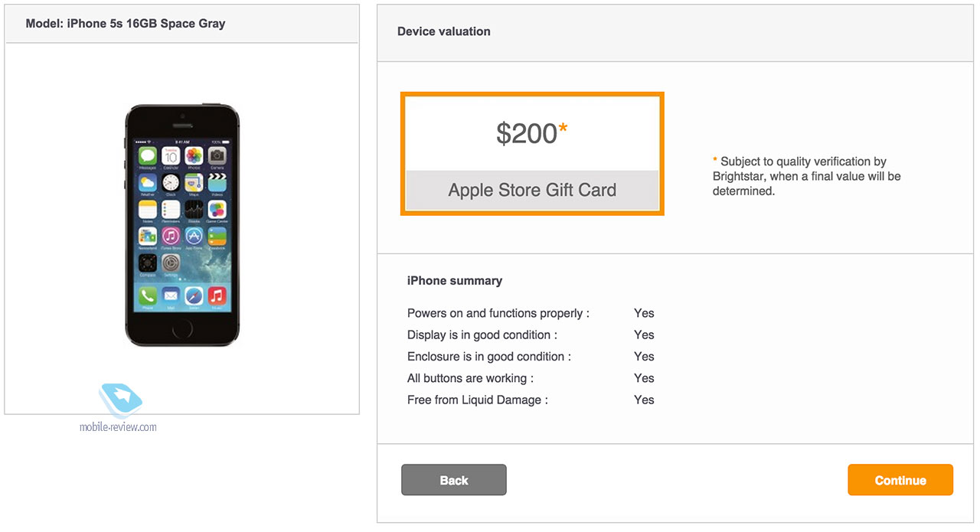
Task: Tap the Messages icon on the iPhone
Action: coord(147,156)
